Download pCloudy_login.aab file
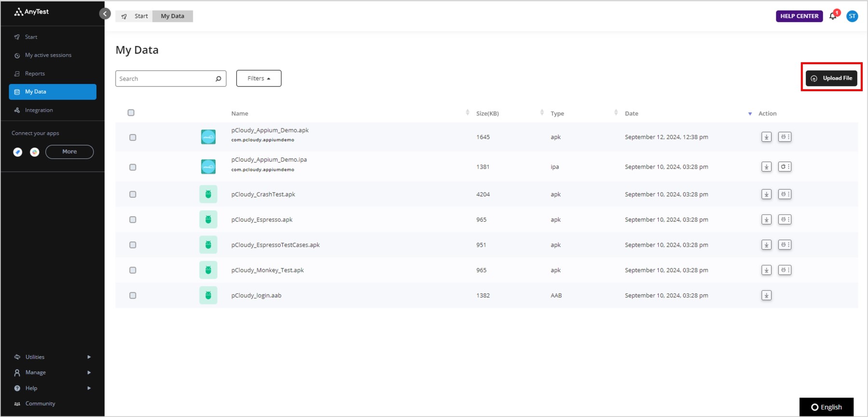 (x=766, y=295)
